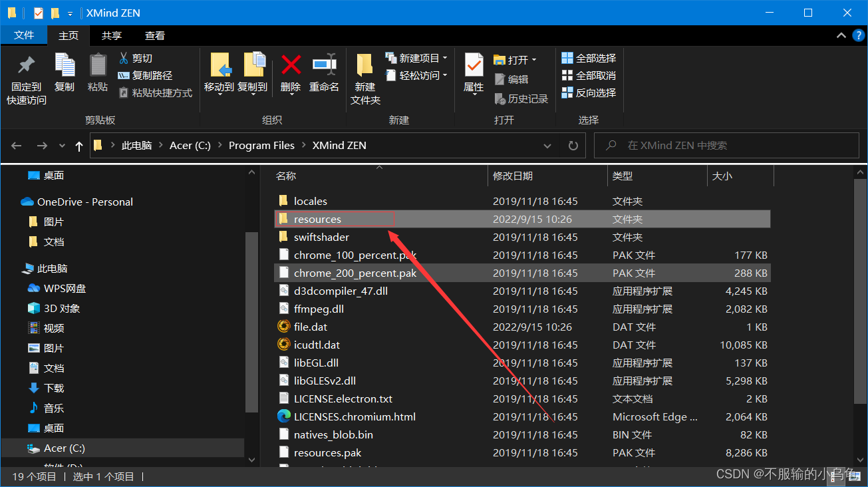
Task: Go back with the left arrow
Action: [x=17, y=146]
